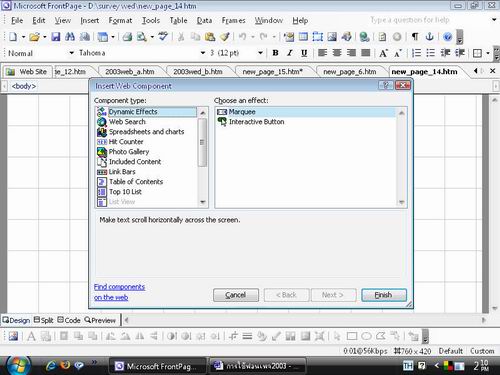Screen dimensions: 500x375
Task: Switch to the new_page_6.htm tab
Action: click(350, 72)
